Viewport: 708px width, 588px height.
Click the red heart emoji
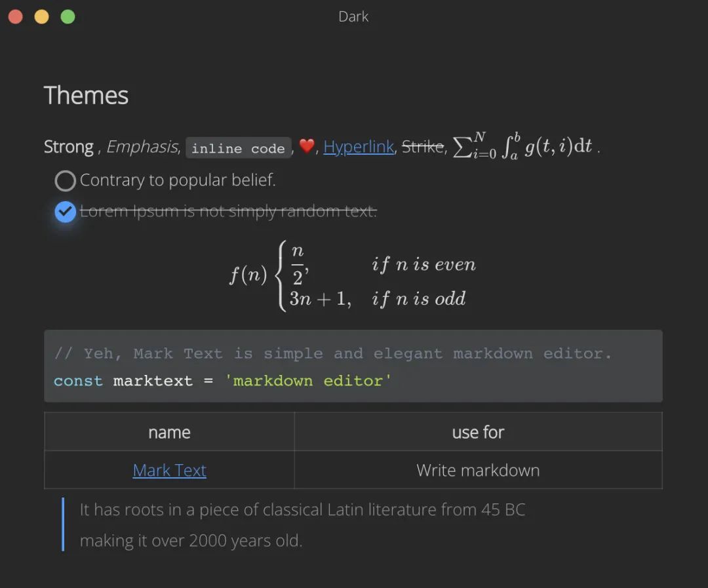(306, 146)
